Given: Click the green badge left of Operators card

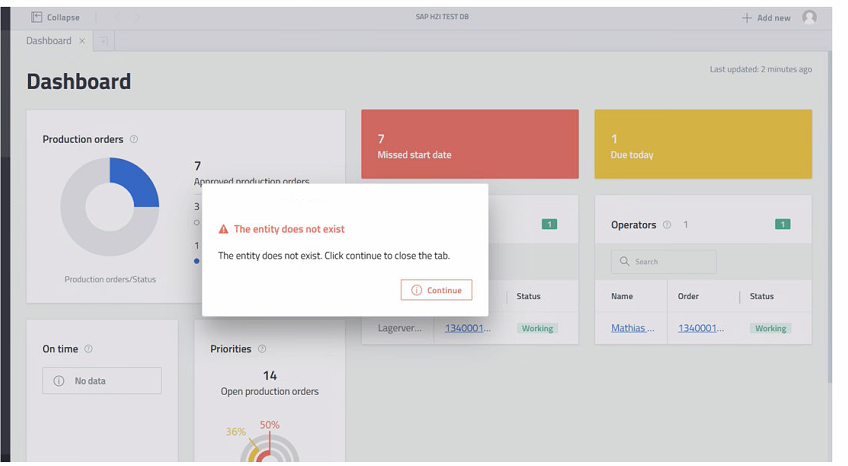Looking at the screenshot, I should pyautogui.click(x=549, y=224).
